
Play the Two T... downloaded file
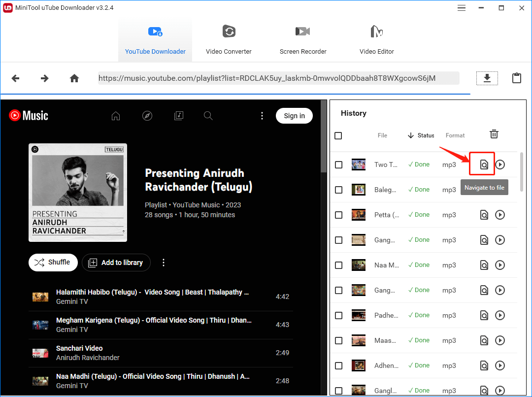(500, 165)
